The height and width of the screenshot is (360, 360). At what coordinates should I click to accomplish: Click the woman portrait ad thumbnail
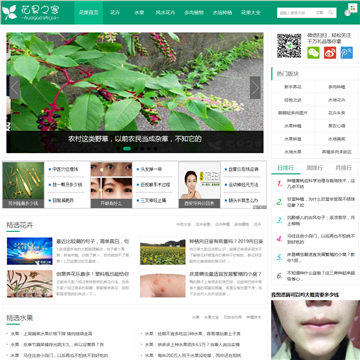tap(199, 185)
